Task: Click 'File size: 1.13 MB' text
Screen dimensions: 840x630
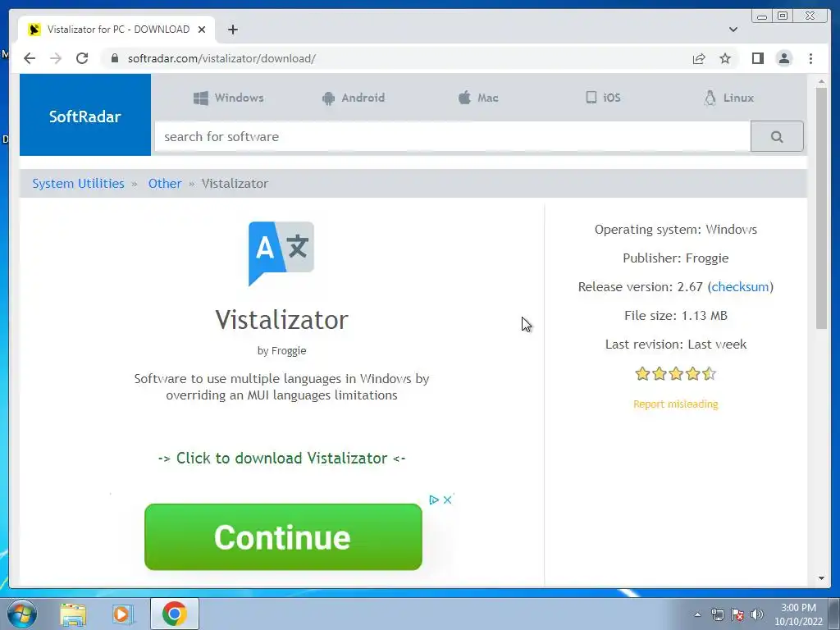Action: [x=676, y=316]
